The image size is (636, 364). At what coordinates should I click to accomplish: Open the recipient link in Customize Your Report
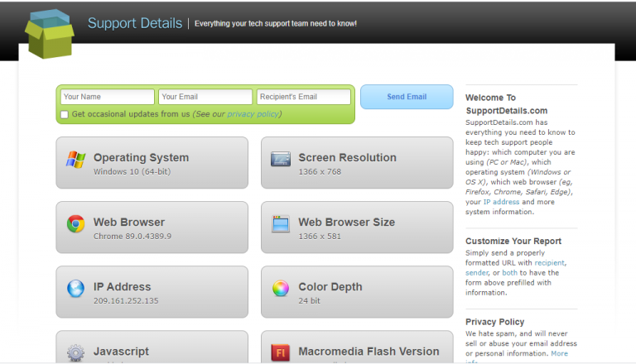[549, 262]
